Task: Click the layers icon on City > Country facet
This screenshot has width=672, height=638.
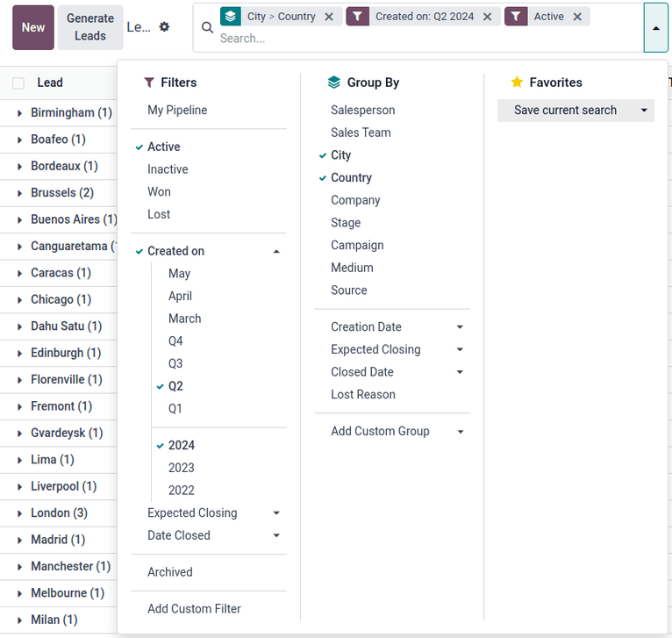Action: pos(230,17)
